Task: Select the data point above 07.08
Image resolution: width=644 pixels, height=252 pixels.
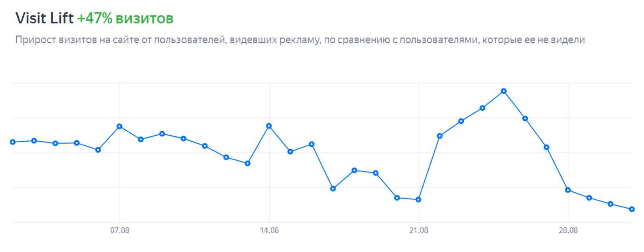Action: (119, 127)
